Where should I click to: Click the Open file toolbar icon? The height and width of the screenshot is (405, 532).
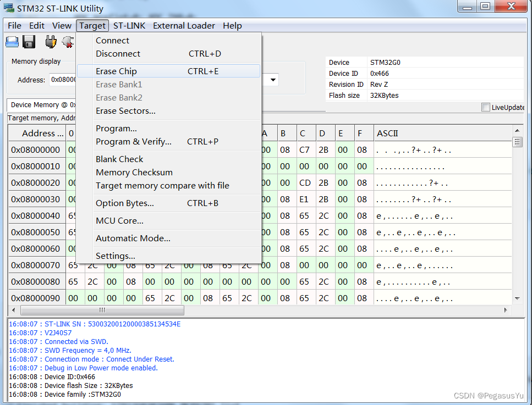click(x=12, y=42)
